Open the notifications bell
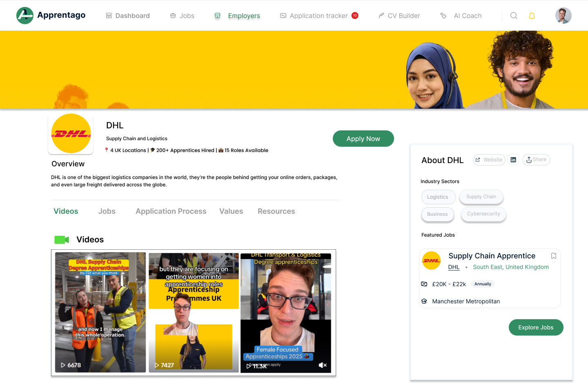588x385 pixels. pos(532,16)
